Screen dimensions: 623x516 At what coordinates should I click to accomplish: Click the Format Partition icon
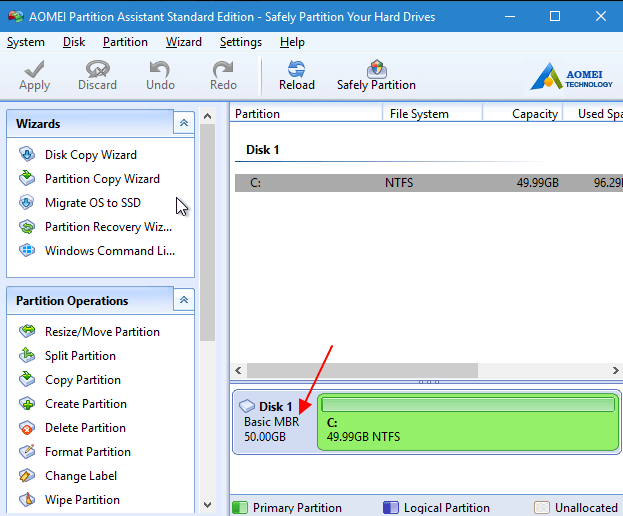pyautogui.click(x=27, y=451)
